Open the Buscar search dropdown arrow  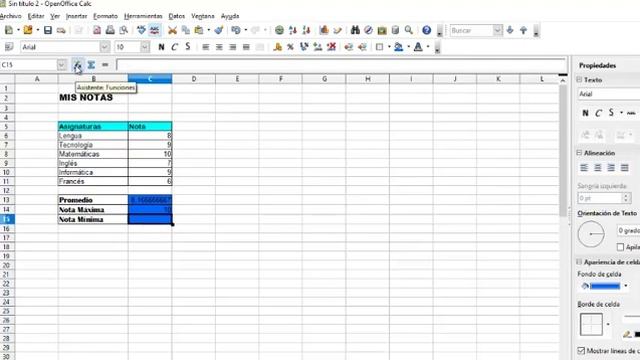tap(497, 30)
